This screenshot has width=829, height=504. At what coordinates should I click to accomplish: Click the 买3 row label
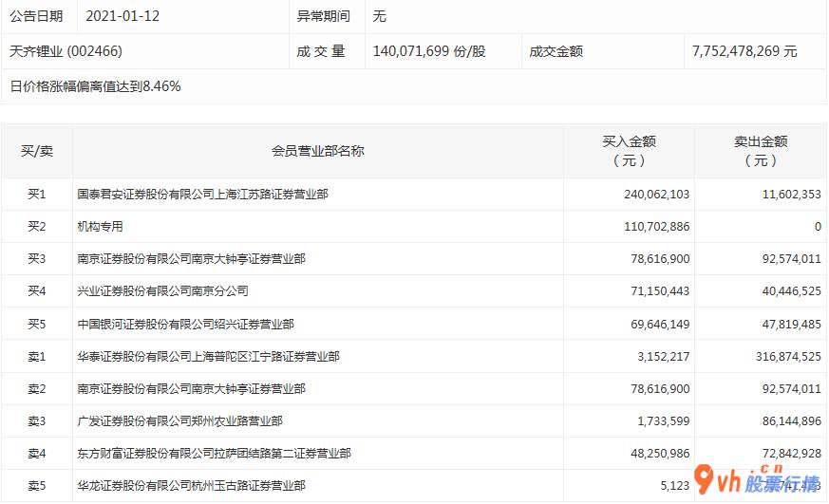pyautogui.click(x=37, y=259)
